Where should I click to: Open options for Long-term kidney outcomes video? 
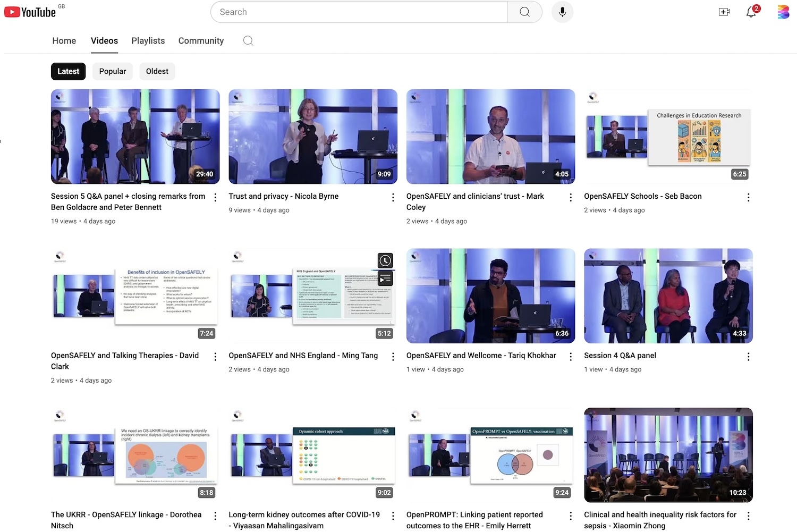(x=393, y=516)
